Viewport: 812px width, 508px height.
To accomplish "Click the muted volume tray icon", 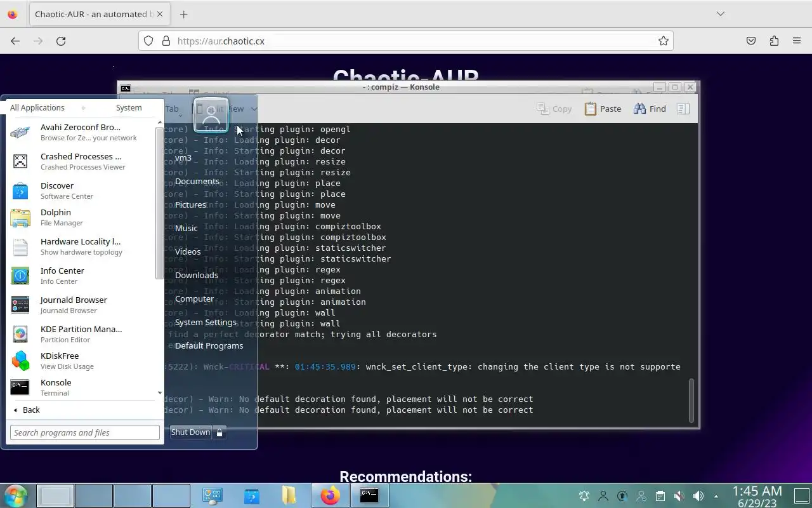I will click(679, 496).
